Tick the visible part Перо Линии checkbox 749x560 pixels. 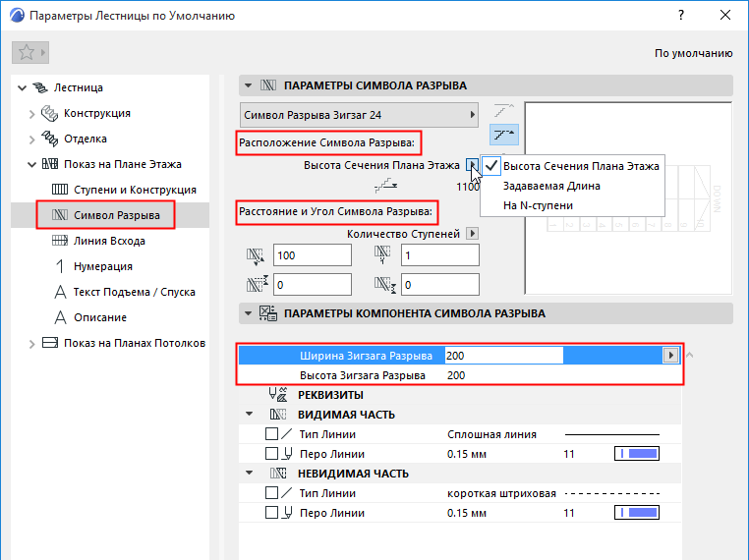click(271, 454)
